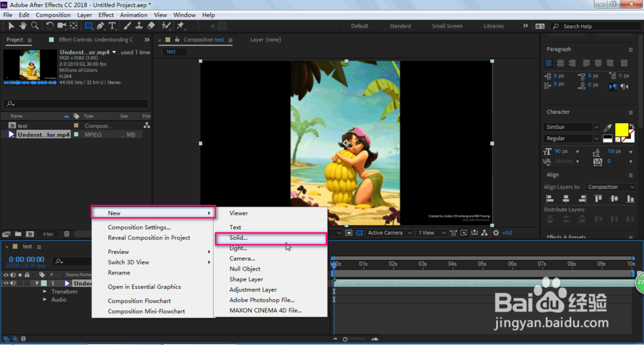
Task: Click the delete trash icon in Project panel
Action: pos(66,233)
